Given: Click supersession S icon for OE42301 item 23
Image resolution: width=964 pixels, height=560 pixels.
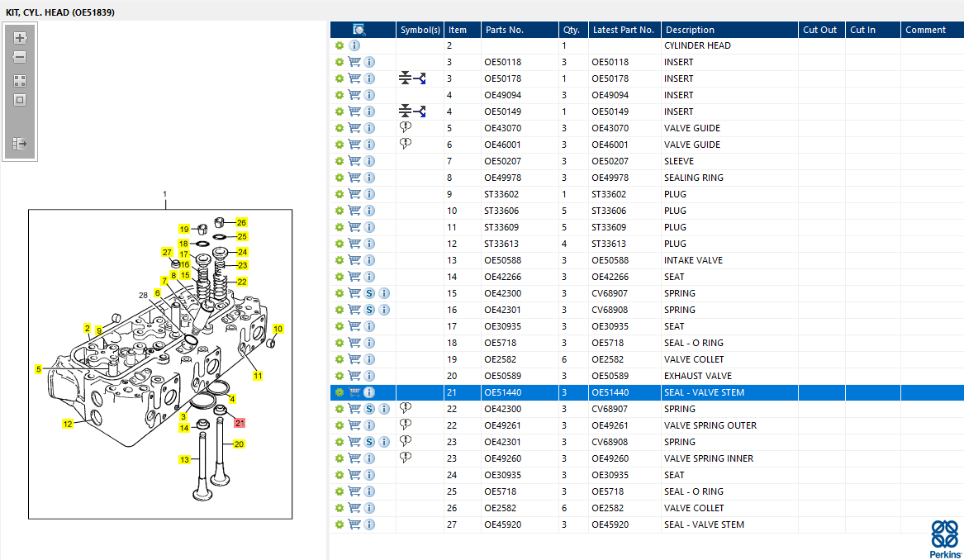Looking at the screenshot, I should tap(369, 442).
